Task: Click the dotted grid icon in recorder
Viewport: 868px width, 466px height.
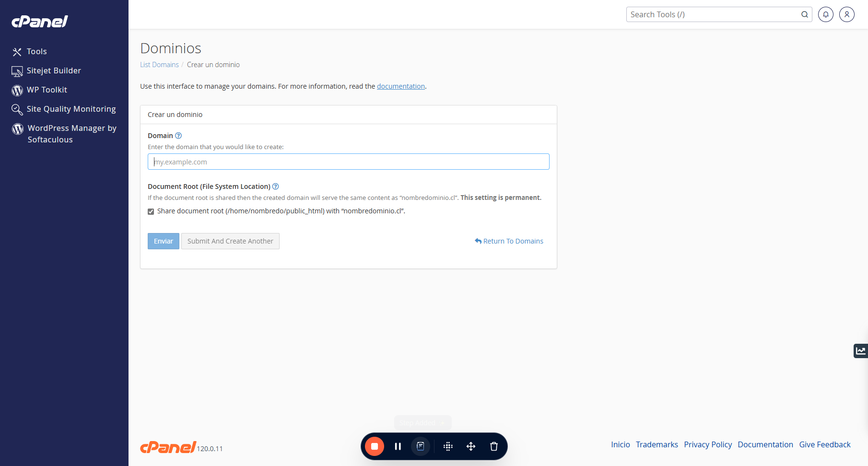Action: [448, 446]
